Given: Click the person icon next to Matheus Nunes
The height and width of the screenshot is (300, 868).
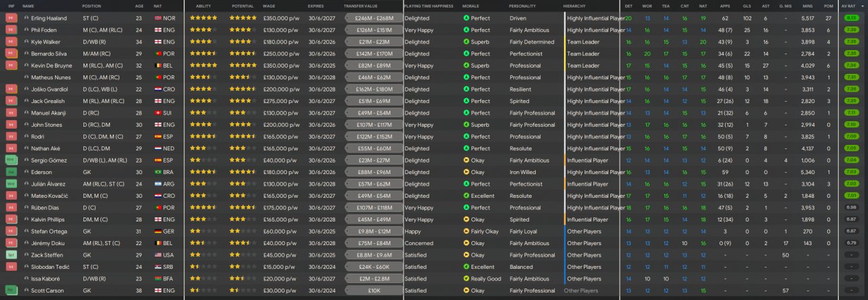Looking at the screenshot, I should point(26,77).
